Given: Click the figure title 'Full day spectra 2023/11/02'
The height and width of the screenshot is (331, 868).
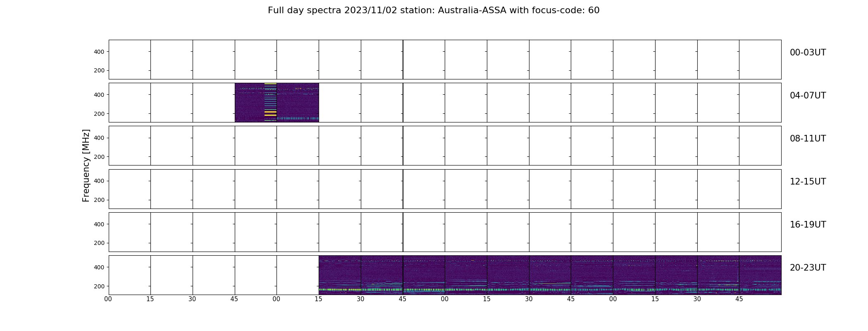Looking at the screenshot, I should click(433, 10).
